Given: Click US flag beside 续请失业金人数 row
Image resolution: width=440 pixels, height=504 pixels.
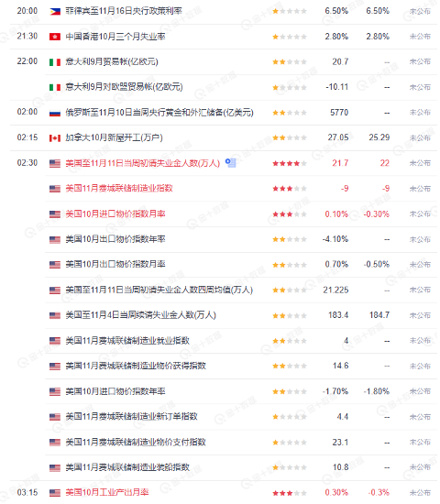Looking at the screenshot, I should tap(55, 315).
